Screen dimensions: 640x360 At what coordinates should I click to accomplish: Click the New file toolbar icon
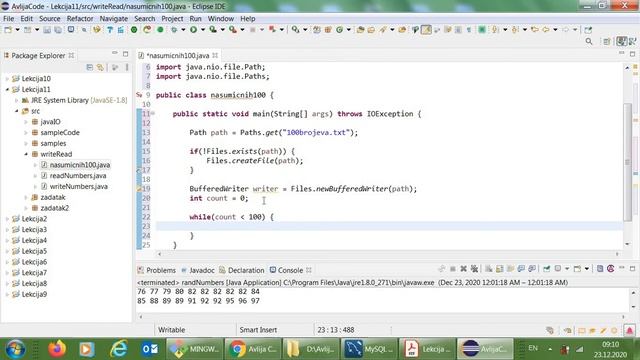(8, 30)
